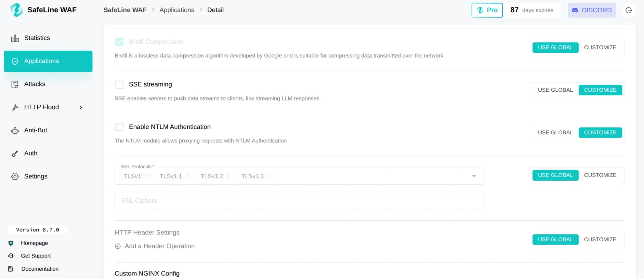Click the Discord logo icon
644x279 pixels.
[x=575, y=10]
